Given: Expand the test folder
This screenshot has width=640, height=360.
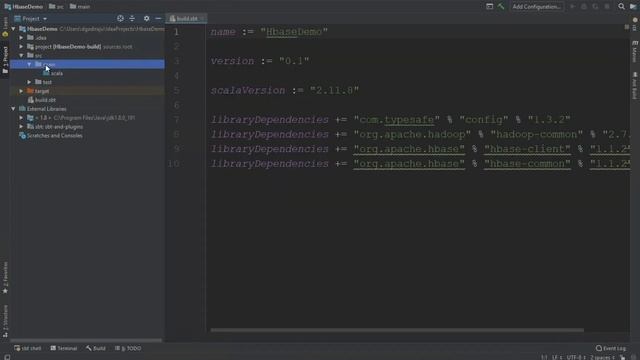Looking at the screenshot, I should [29, 82].
